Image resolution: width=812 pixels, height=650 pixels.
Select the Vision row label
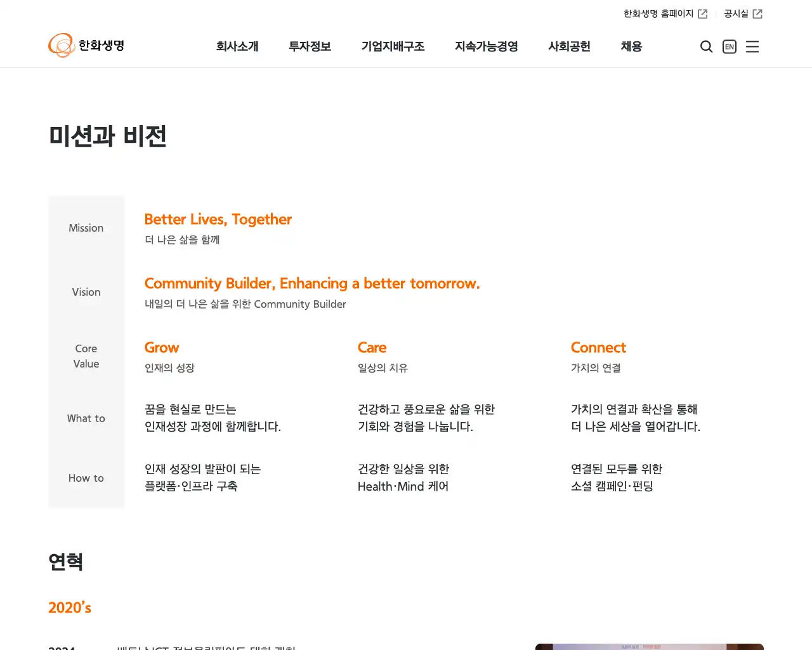86,292
